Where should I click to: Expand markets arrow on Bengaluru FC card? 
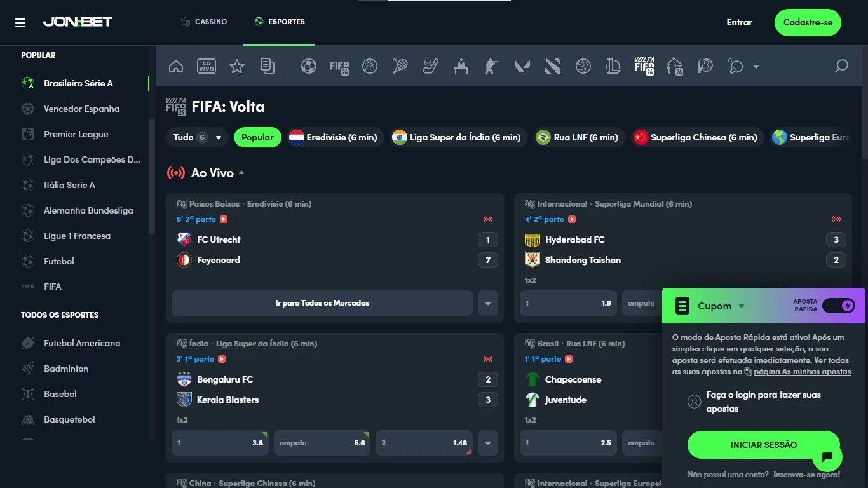488,443
